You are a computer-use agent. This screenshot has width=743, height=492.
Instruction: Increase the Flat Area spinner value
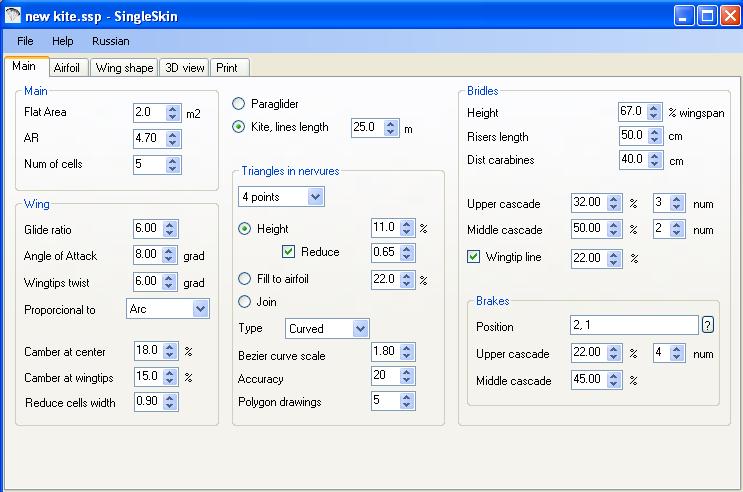tap(174, 108)
